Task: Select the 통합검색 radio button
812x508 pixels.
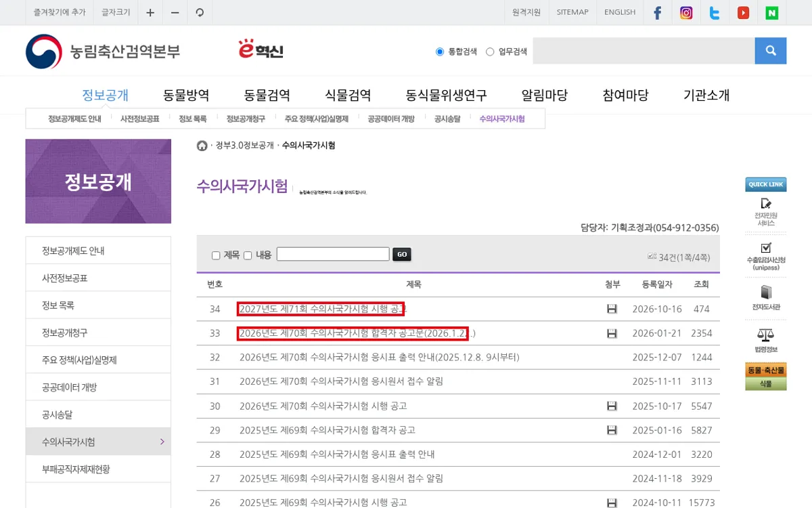Action: pos(440,51)
